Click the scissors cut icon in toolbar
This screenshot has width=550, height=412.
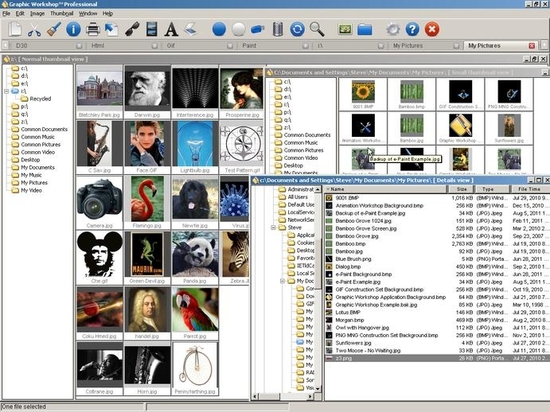click(x=34, y=29)
